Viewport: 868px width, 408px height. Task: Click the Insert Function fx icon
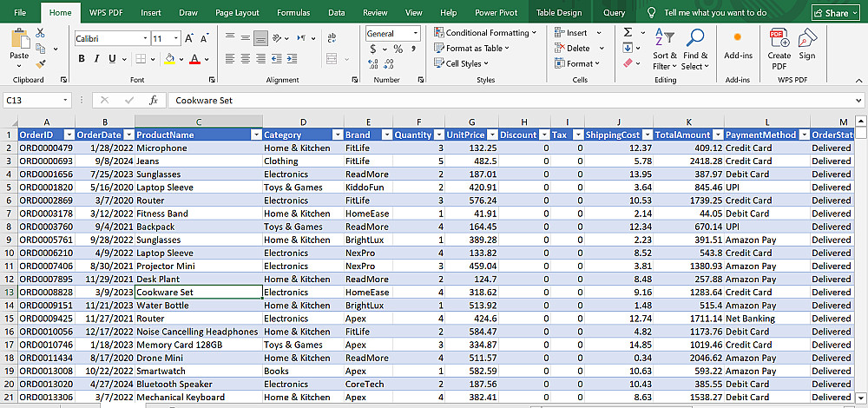(154, 100)
